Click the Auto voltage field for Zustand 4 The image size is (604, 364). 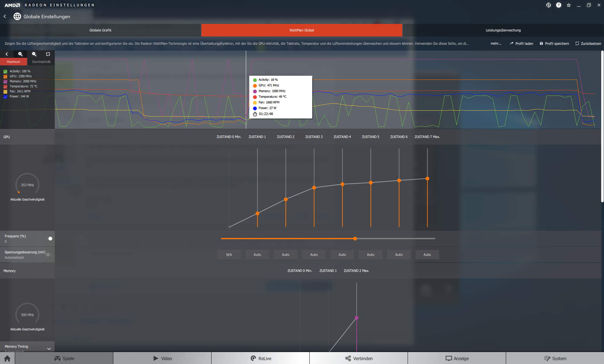pyautogui.click(x=342, y=255)
